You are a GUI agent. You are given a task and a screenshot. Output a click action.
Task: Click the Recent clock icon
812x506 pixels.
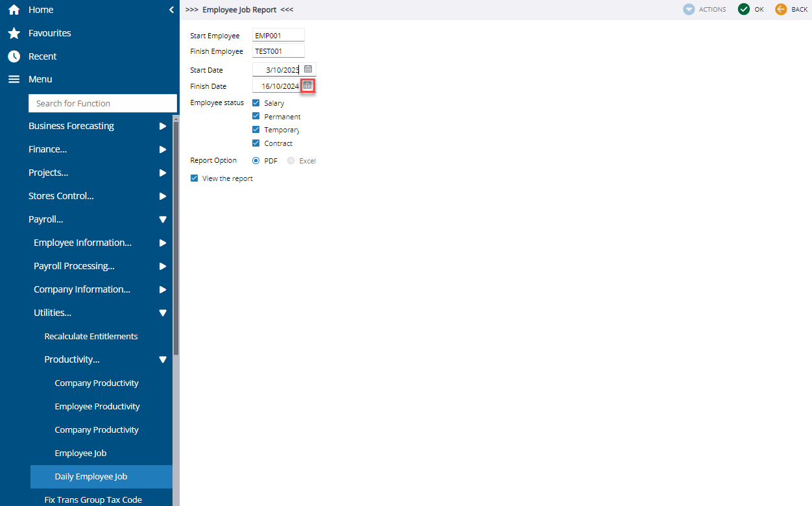(14, 56)
